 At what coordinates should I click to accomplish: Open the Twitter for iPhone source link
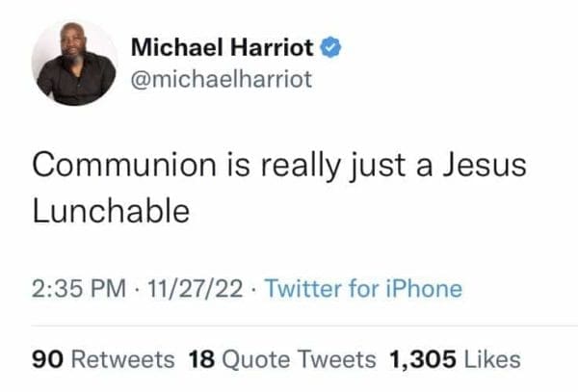pos(362,288)
